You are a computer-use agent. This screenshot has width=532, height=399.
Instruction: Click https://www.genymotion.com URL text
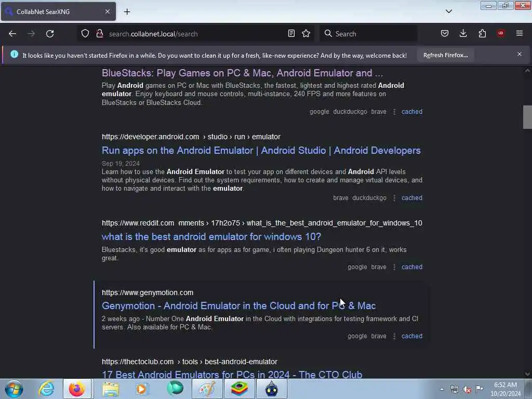(x=148, y=292)
